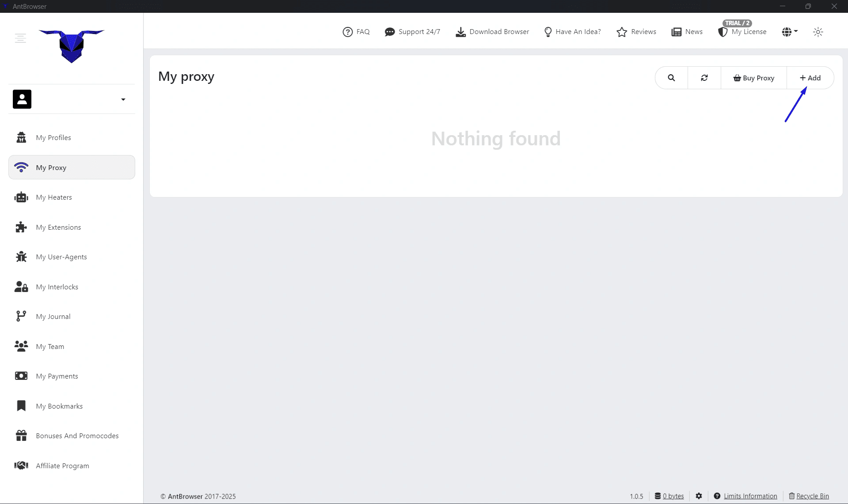The image size is (848, 504).
Task: Click the My Extensions puzzle icon
Action: tap(21, 227)
